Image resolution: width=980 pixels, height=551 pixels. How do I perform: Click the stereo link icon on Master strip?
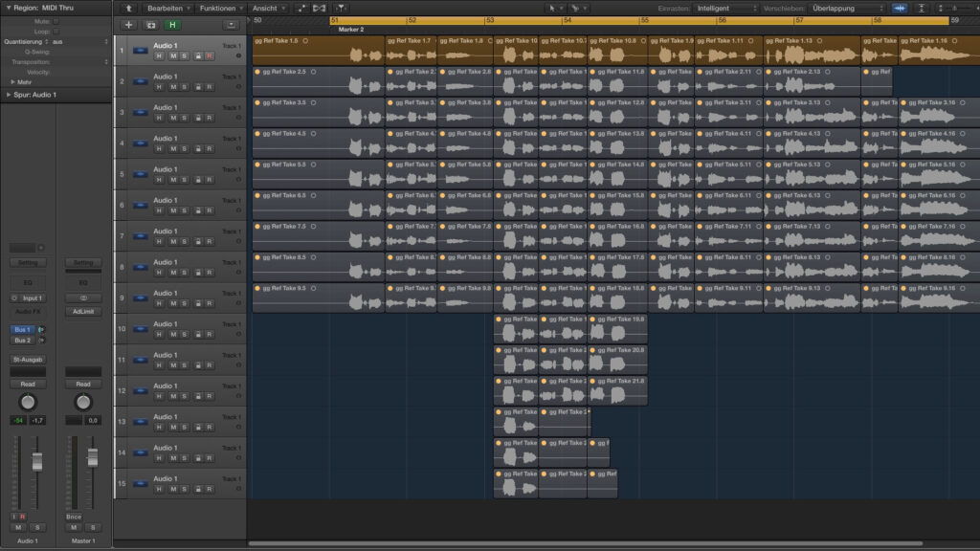point(83,298)
